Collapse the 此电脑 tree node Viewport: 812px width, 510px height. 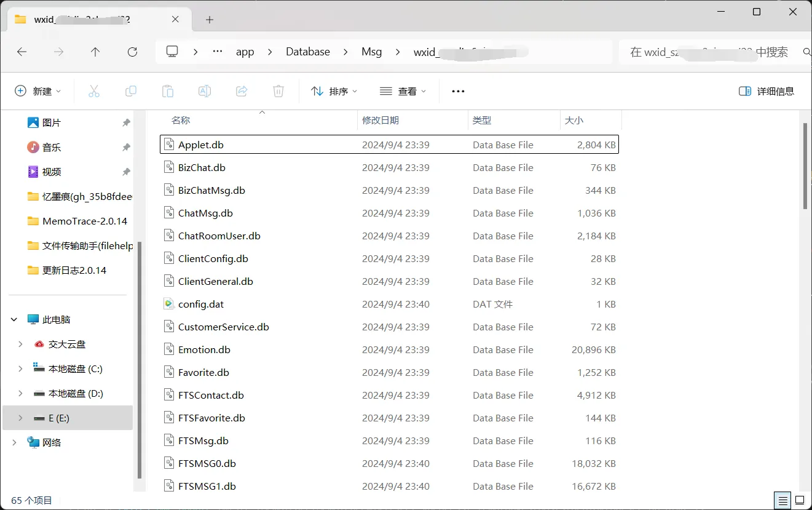14,319
